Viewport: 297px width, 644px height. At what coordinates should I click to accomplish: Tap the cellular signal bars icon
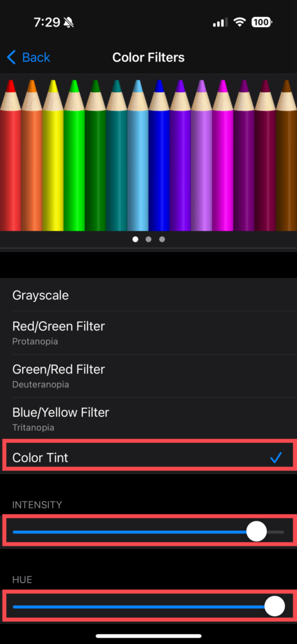(220, 22)
